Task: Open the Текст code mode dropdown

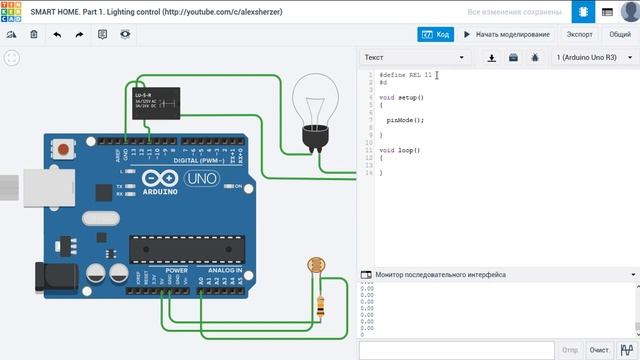Action: pyautogui.click(x=415, y=58)
